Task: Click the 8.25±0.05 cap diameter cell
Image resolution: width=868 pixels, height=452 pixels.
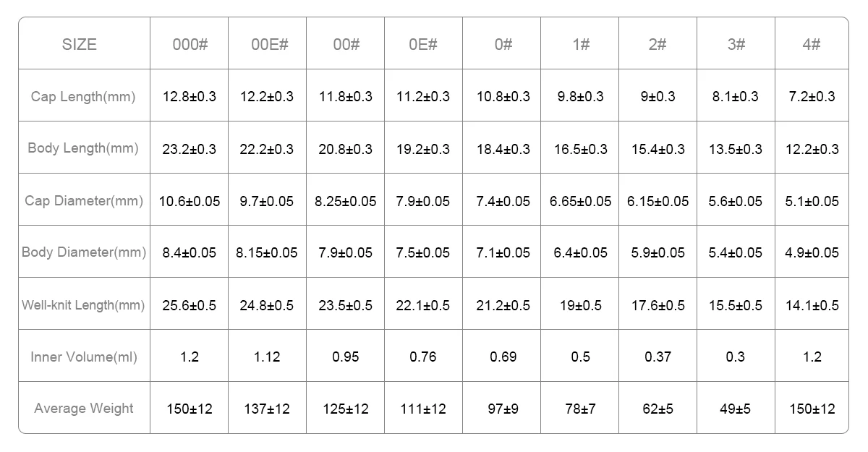Action: [346, 201]
